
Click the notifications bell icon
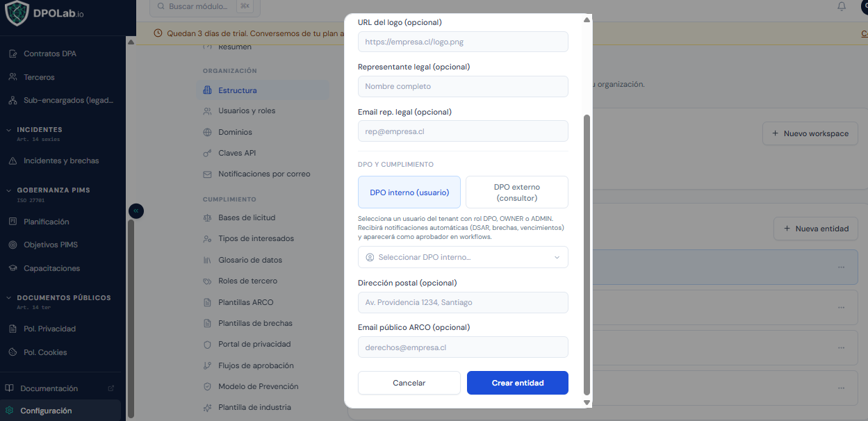(842, 6)
